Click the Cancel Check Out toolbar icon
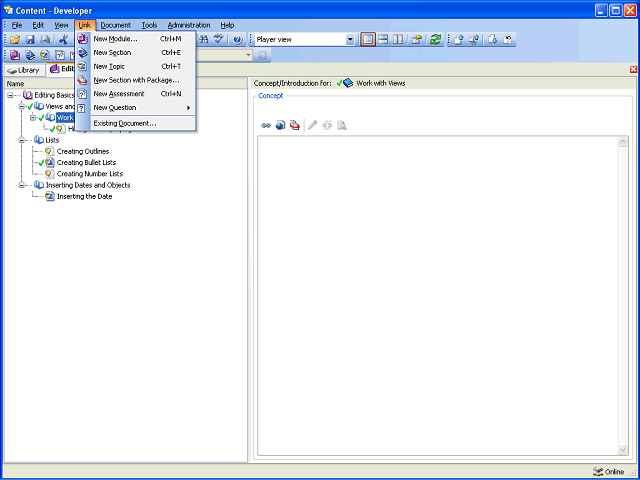Screen dimensions: 640x480 click(507, 40)
